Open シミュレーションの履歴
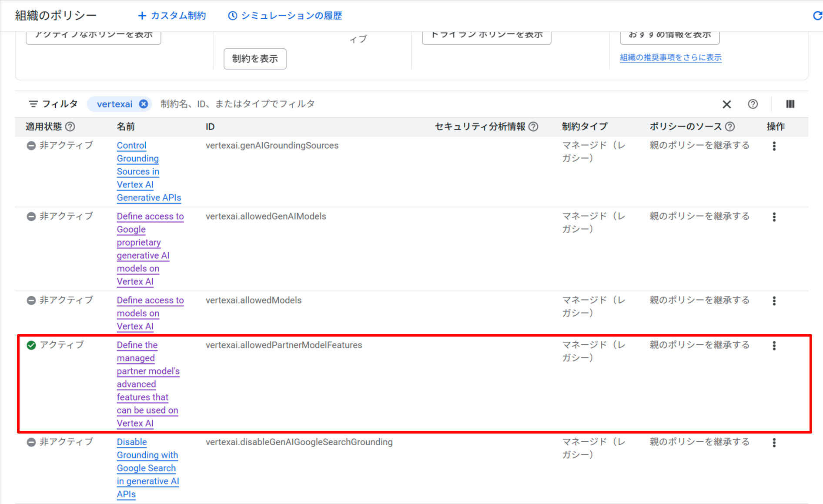The width and height of the screenshot is (823, 504). [x=285, y=16]
